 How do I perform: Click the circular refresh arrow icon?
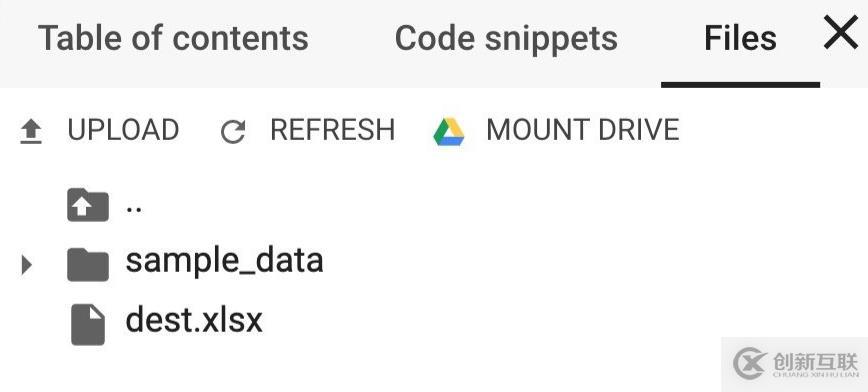click(233, 132)
